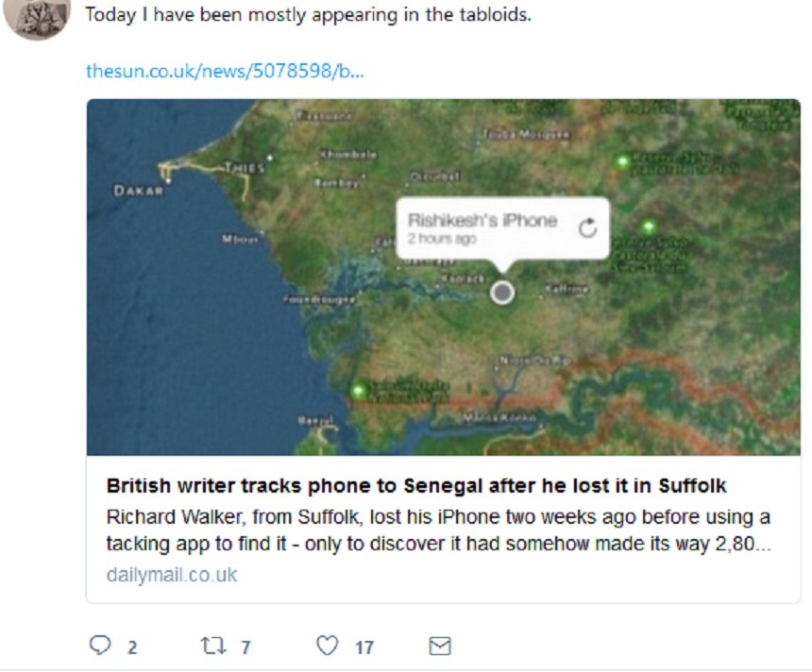Image resolution: width=812 pixels, height=672 pixels.
Task: Open the thesun.co.uk news link
Action: pos(225,71)
